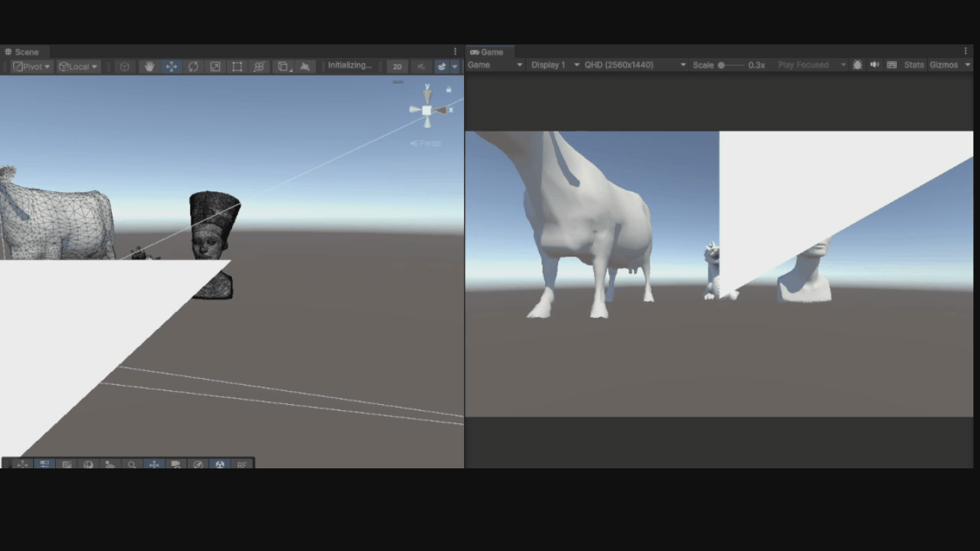Toggle Gizmos in Game view
Screen dimensions: 980x551
[x=944, y=65]
